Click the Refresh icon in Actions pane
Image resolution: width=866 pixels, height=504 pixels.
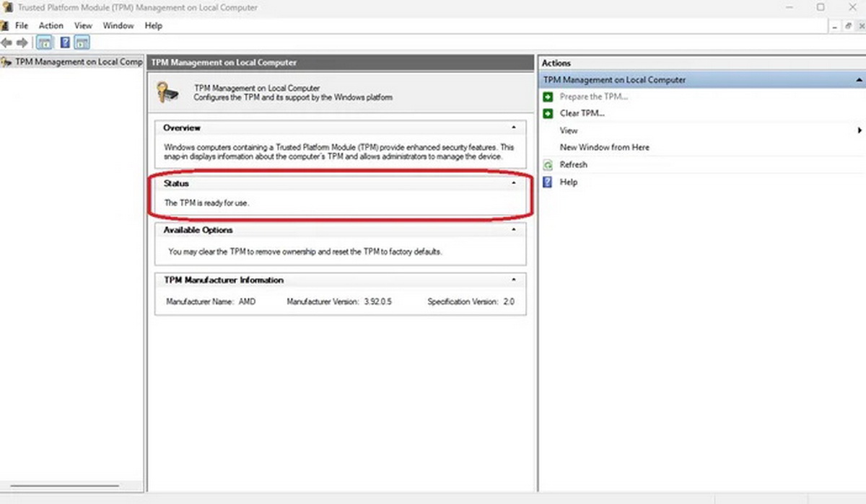point(548,164)
